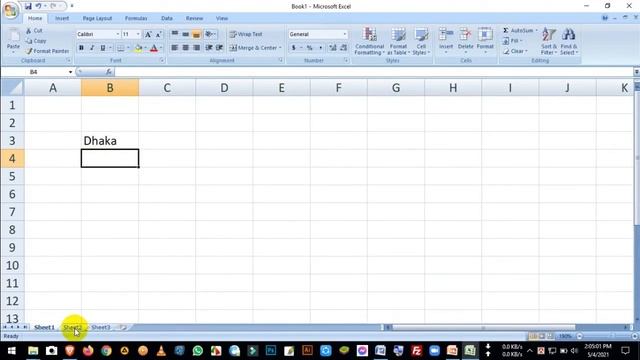This screenshot has height=360, width=640.
Task: Open the Find & Select menu
Action: tap(569, 41)
